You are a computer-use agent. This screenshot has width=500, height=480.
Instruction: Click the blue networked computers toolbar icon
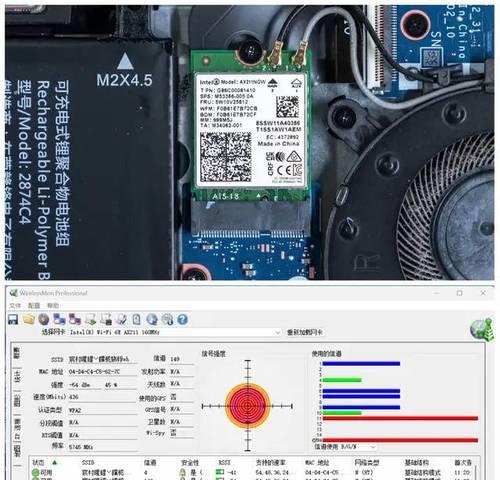click(59, 319)
